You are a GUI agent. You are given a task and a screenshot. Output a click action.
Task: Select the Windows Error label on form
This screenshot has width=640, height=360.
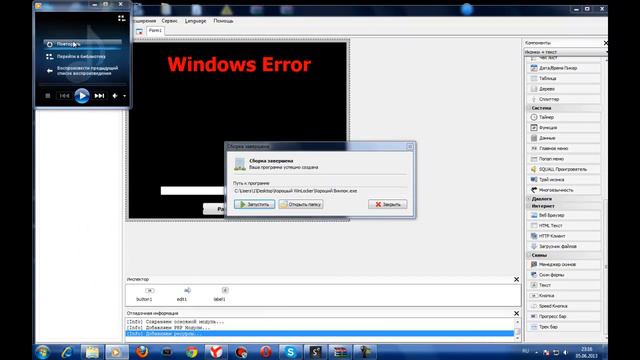point(239,64)
